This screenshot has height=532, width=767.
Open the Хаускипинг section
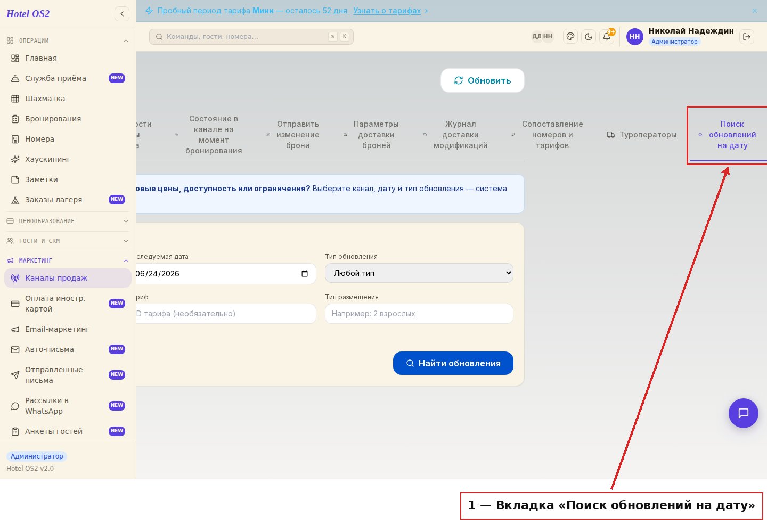[x=68, y=159]
